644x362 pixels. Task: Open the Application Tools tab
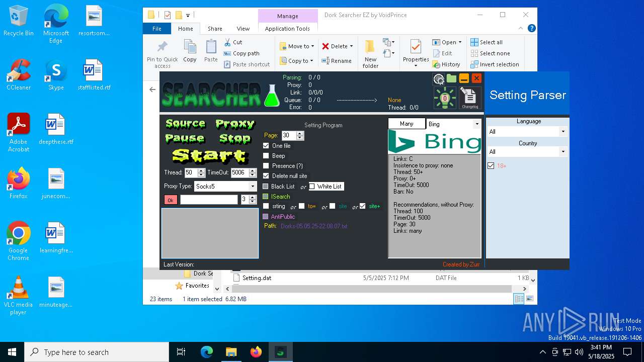[287, 29]
